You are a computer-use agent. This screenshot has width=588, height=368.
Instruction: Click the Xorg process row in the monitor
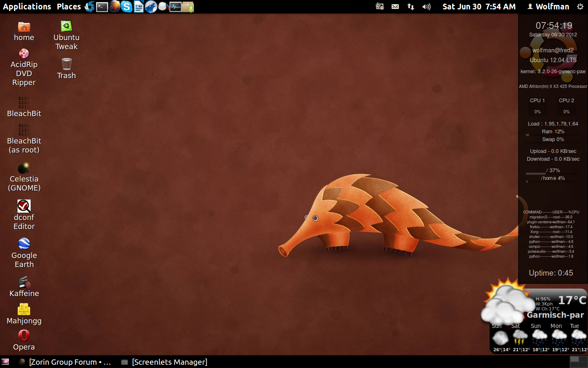[551, 232]
